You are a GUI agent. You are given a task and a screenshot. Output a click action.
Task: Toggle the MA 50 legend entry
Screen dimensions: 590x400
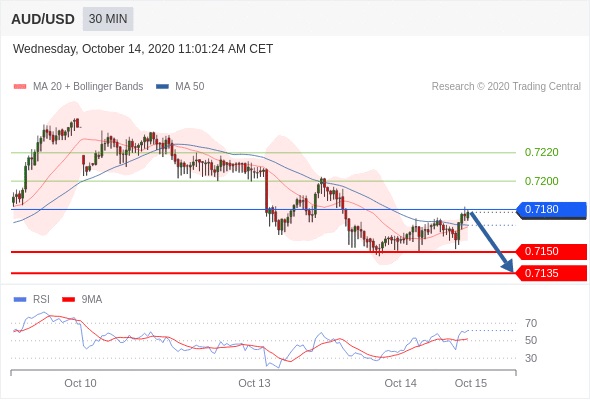coord(180,87)
